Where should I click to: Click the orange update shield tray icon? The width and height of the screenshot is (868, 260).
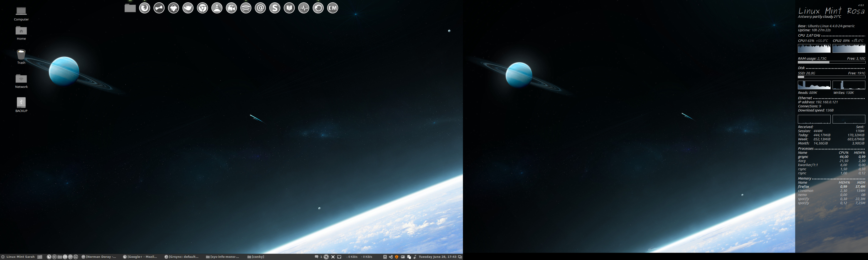click(x=397, y=257)
